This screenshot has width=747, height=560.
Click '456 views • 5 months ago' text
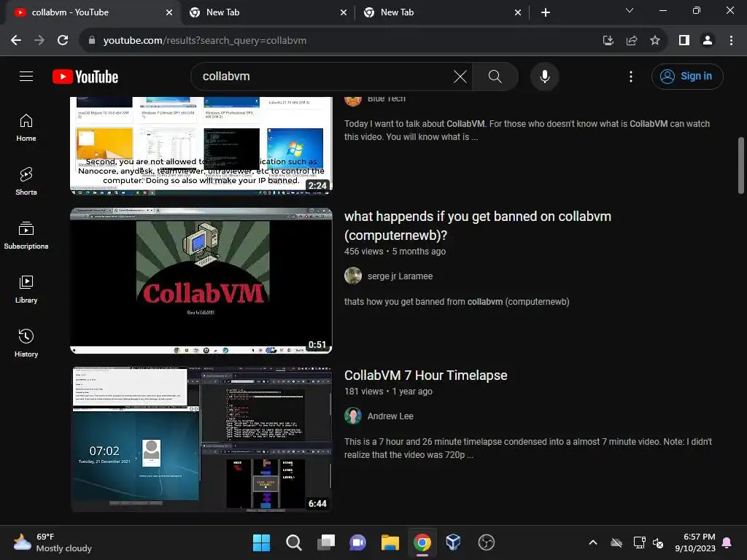(395, 252)
